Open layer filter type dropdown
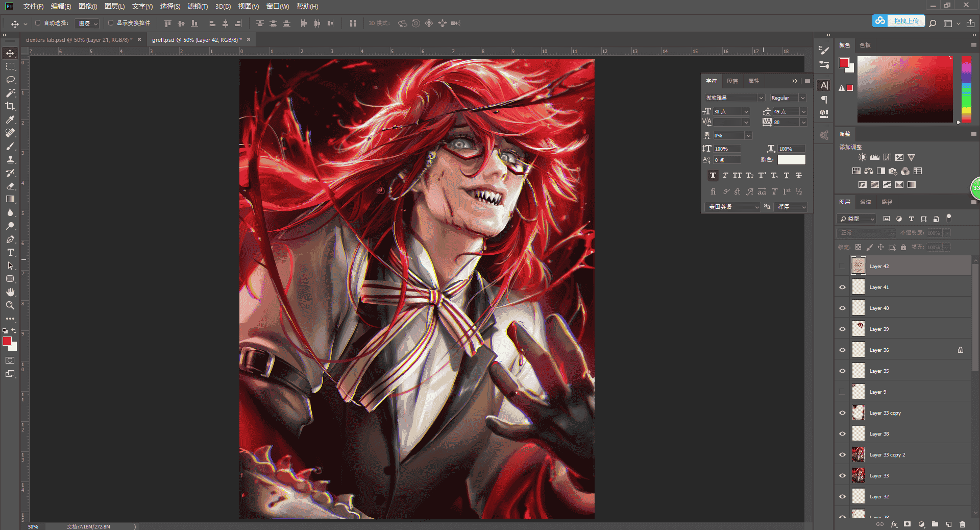 point(856,219)
